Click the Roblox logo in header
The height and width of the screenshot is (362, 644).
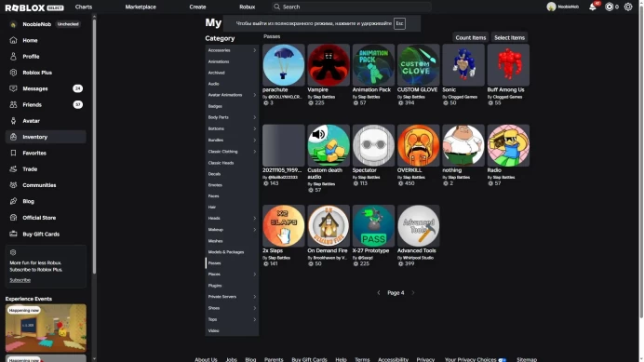pyautogui.click(x=34, y=7)
